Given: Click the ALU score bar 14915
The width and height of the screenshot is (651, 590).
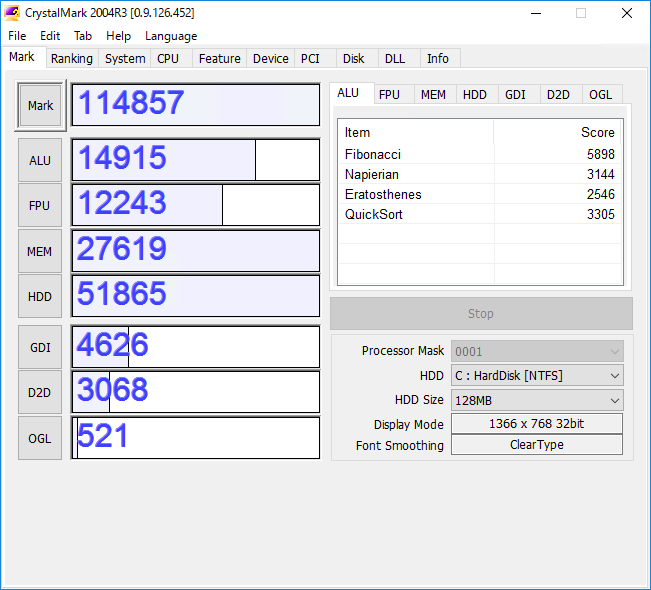Looking at the screenshot, I should (x=196, y=160).
